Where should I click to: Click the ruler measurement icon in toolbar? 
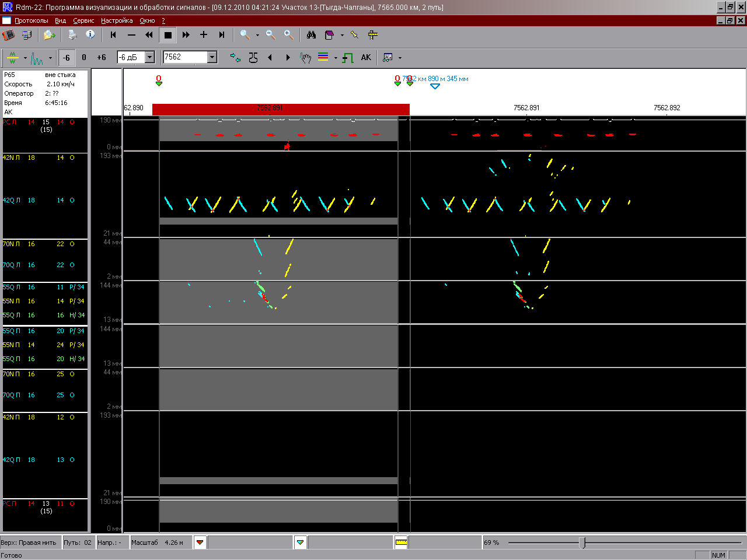373,35
